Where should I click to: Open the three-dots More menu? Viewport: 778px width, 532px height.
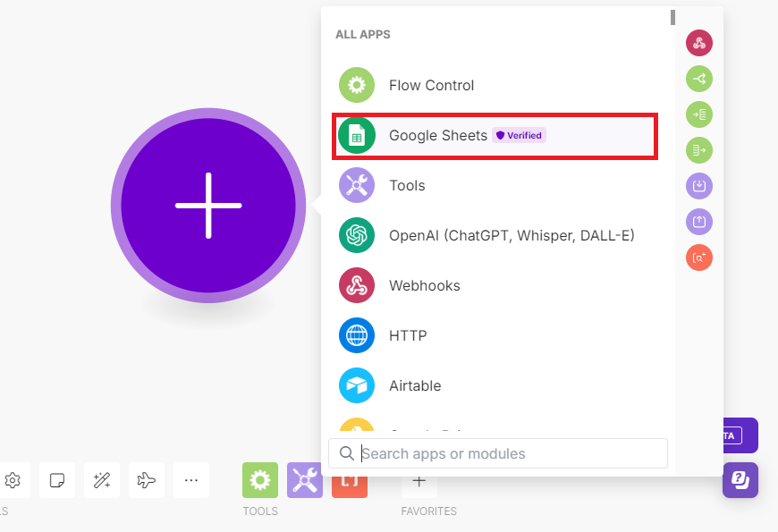[x=191, y=480]
